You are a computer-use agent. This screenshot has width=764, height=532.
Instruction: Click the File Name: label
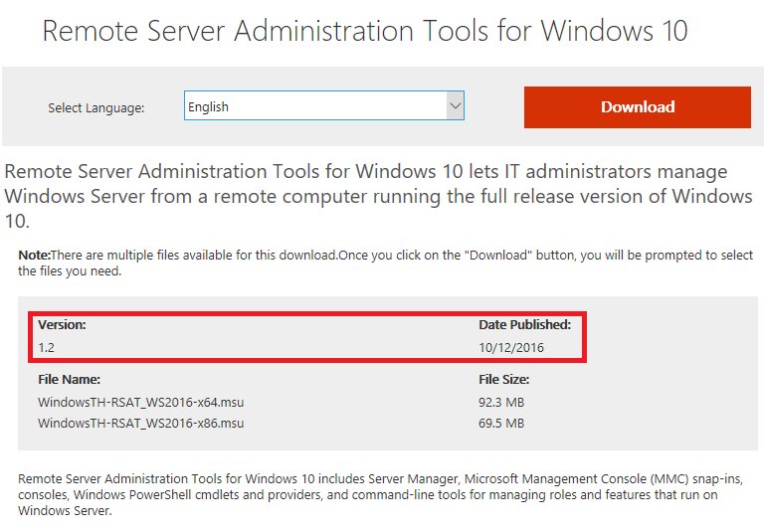coord(70,380)
